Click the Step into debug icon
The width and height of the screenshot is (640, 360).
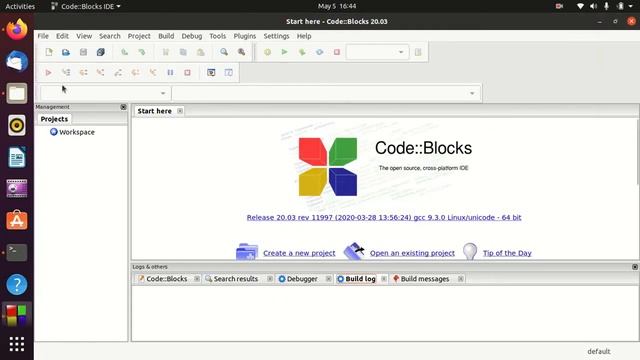tap(100, 72)
